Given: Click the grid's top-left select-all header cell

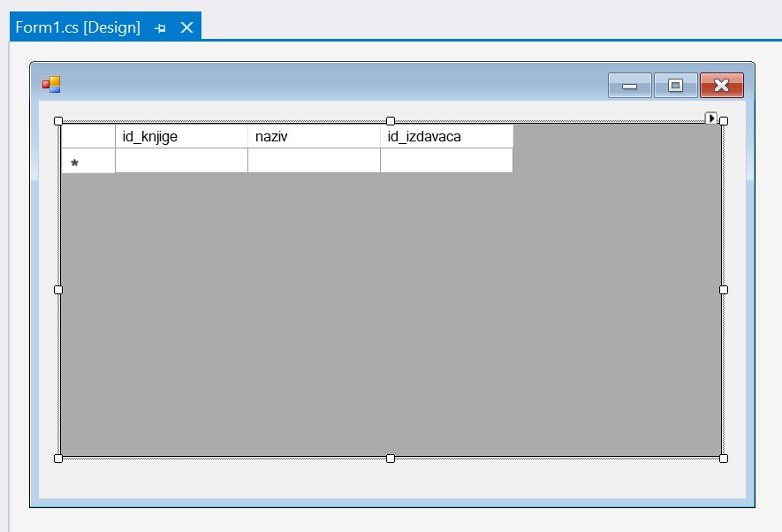Looking at the screenshot, I should coord(87,137).
